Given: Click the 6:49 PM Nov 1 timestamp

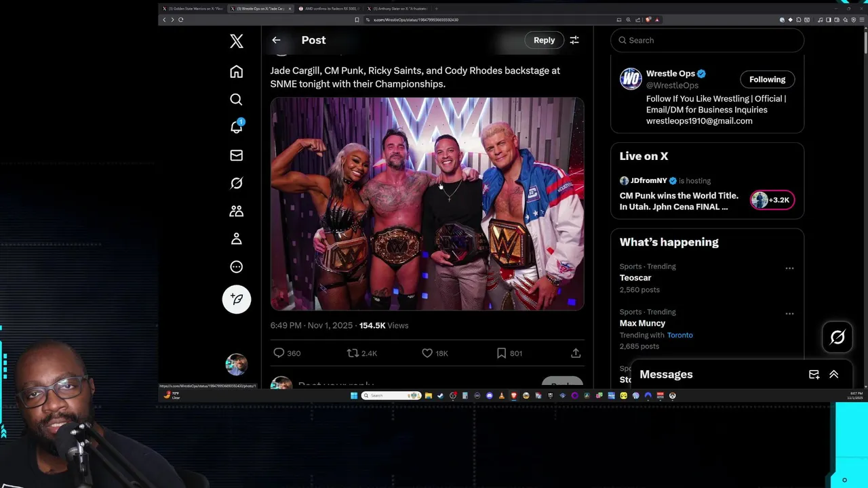Looking at the screenshot, I should (311, 325).
